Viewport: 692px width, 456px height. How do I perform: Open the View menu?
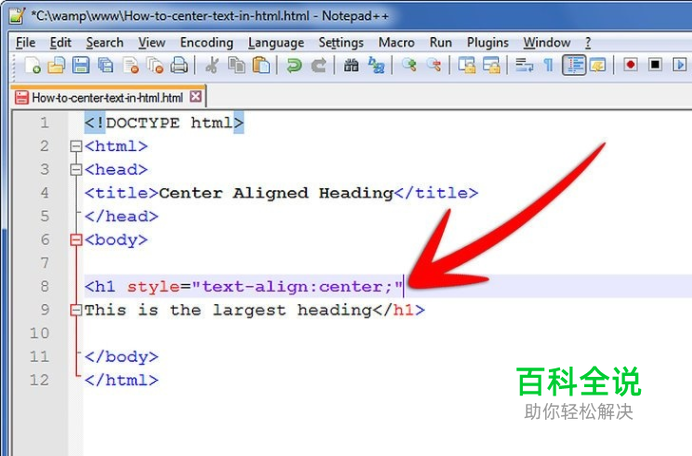point(152,43)
